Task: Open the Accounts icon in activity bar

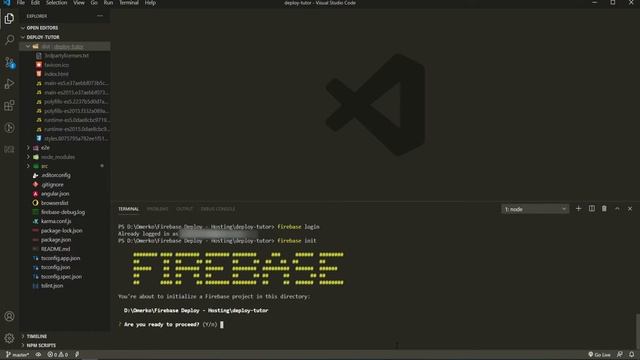Action: pos(9,316)
